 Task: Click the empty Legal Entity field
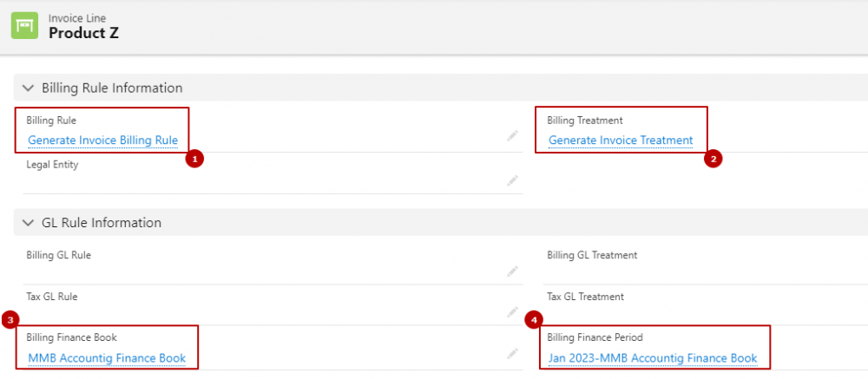[273, 176]
